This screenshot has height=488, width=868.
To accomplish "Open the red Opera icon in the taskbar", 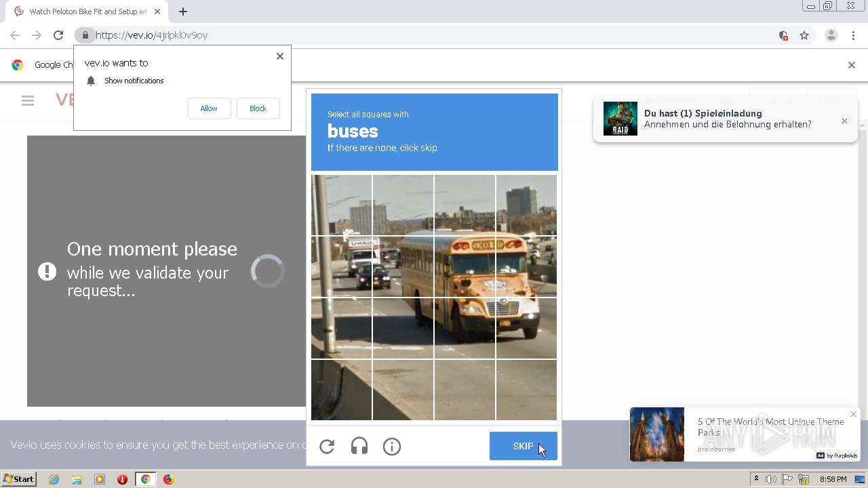I will (x=122, y=479).
